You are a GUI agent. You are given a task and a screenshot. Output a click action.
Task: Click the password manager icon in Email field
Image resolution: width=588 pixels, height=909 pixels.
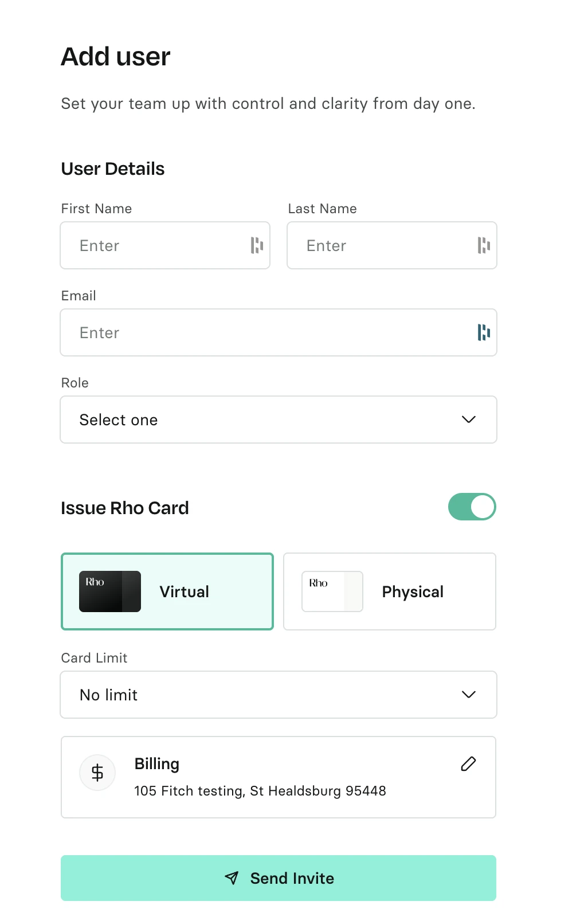[483, 332]
